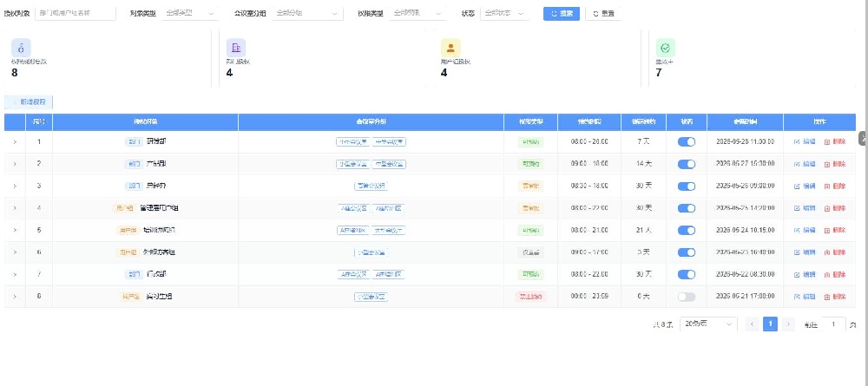This screenshot has width=868, height=386.
Task: Go to the next page arrow
Action: (x=788, y=324)
